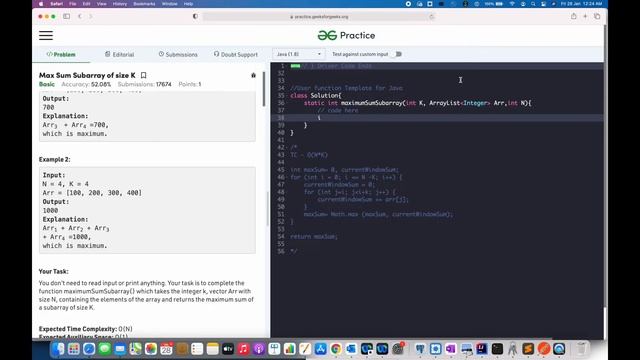Open Sublime Text from the Dock

coord(528,349)
